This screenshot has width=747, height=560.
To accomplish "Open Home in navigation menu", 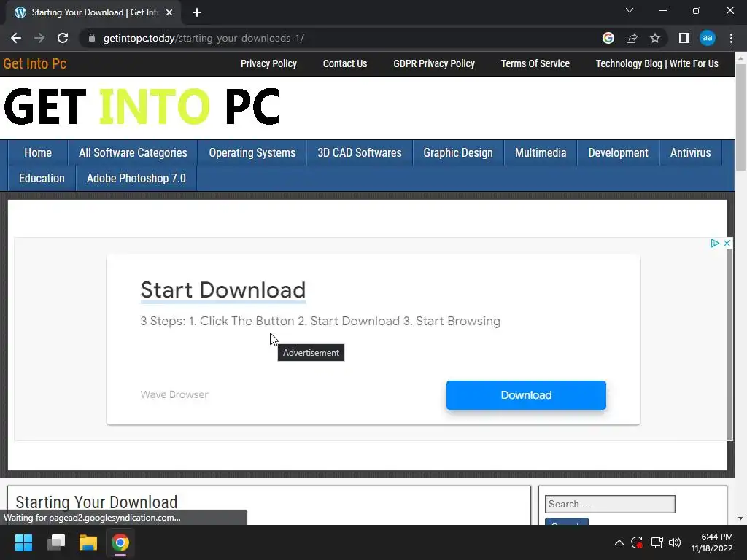I will click(38, 153).
